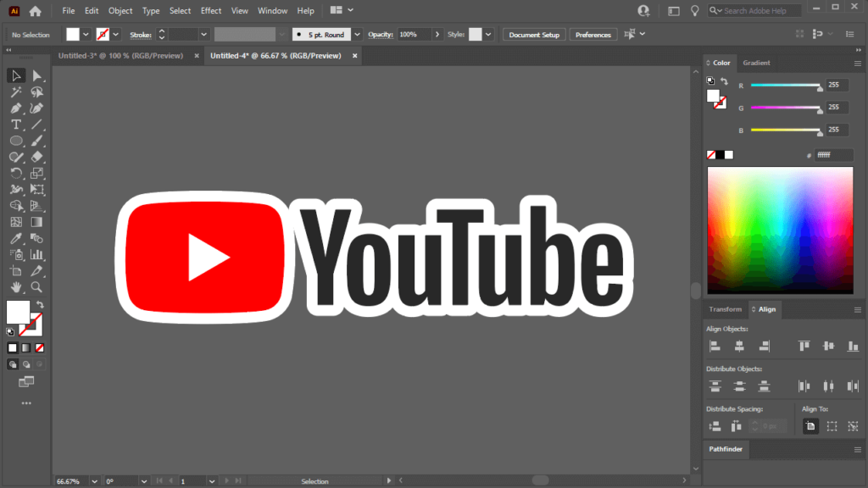Open the zoom level dropdown in status bar

[93, 480]
